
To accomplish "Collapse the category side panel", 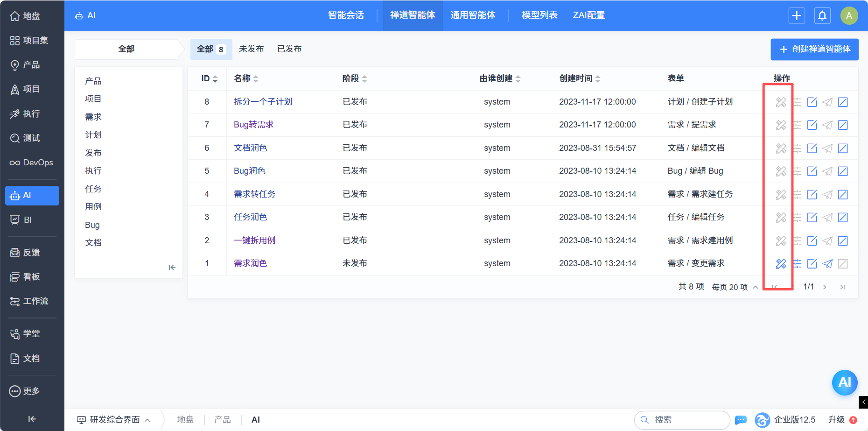I will (x=172, y=268).
